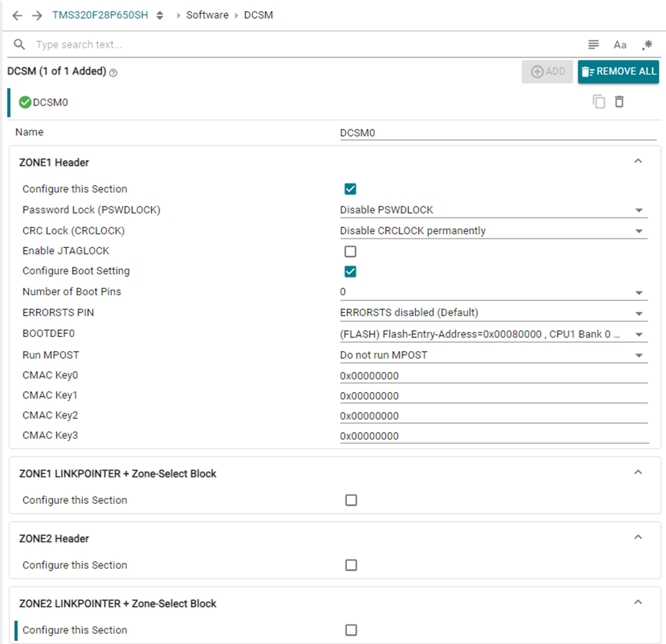Click the 'ZONE1 Header' section title
The image size is (666, 644).
54,162
